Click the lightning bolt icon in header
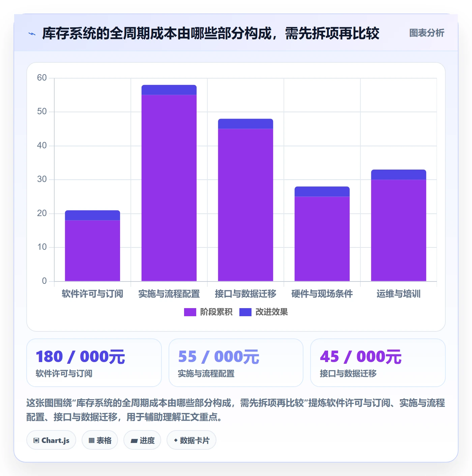Screen dimensions: 472x476 pos(32,34)
